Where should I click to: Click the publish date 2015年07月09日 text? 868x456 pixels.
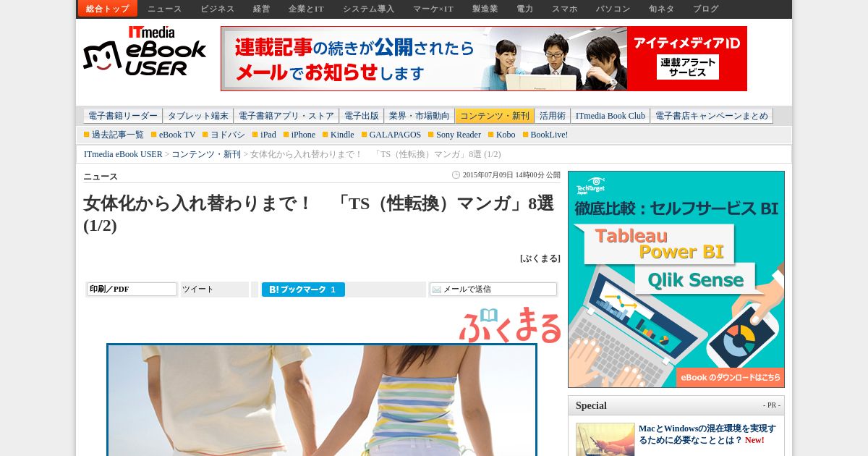[511, 174]
